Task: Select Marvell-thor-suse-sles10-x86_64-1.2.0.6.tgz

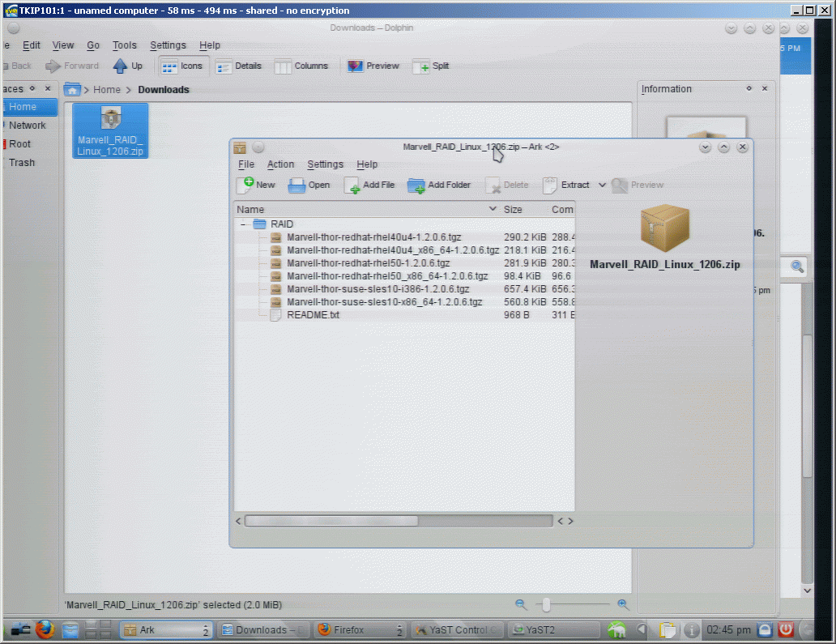Action: point(404,301)
